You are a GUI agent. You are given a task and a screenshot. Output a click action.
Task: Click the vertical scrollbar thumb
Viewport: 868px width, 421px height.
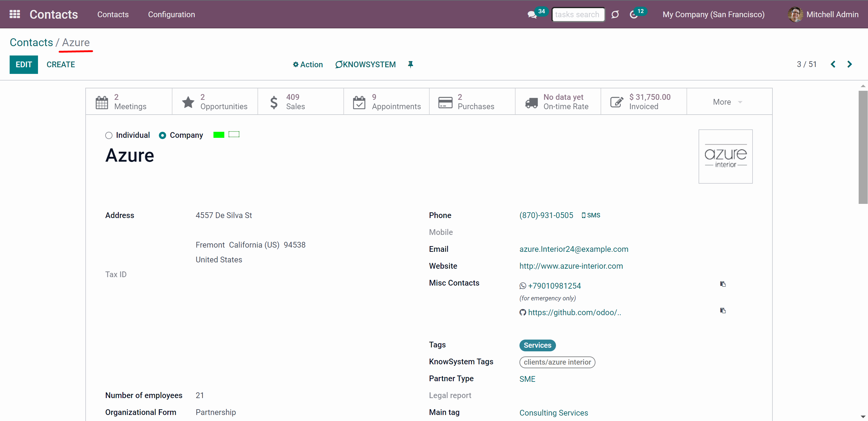click(863, 147)
